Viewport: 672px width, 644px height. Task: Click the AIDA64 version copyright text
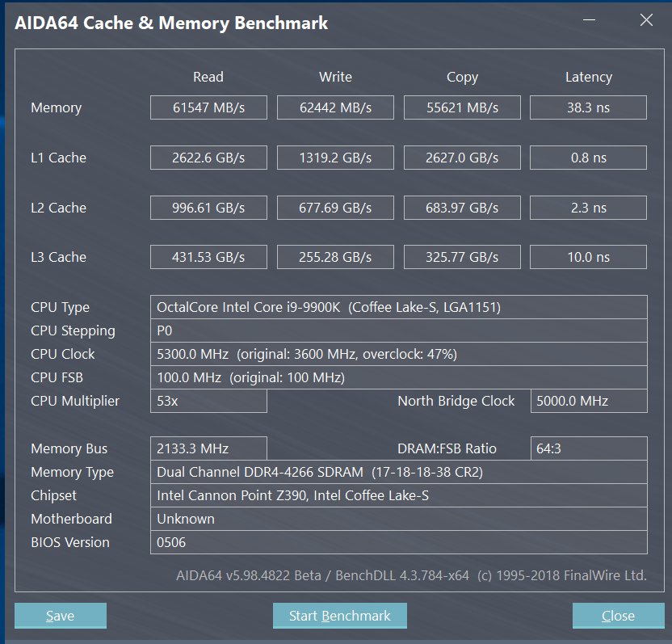click(x=411, y=575)
